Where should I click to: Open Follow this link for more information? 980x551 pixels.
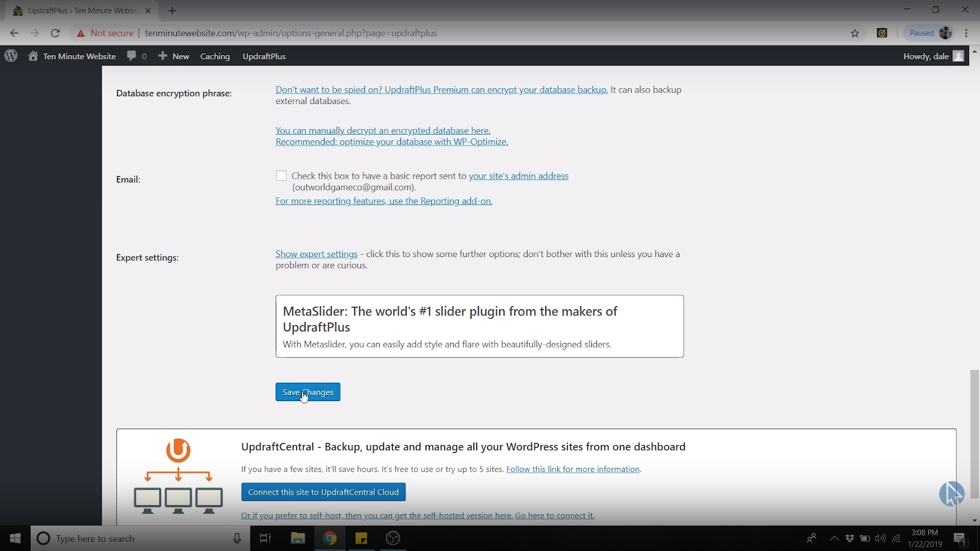pyautogui.click(x=573, y=469)
